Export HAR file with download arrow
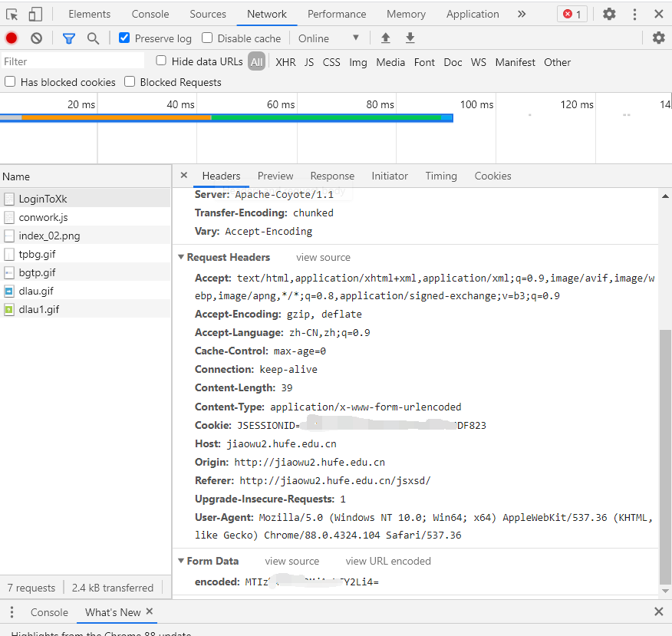672x636 pixels. tap(410, 38)
